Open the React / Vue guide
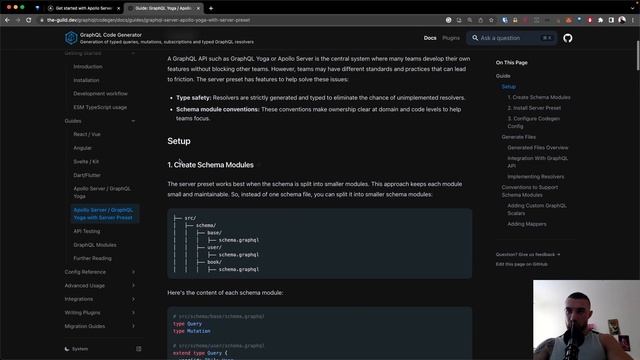The image size is (640, 360). (87, 134)
